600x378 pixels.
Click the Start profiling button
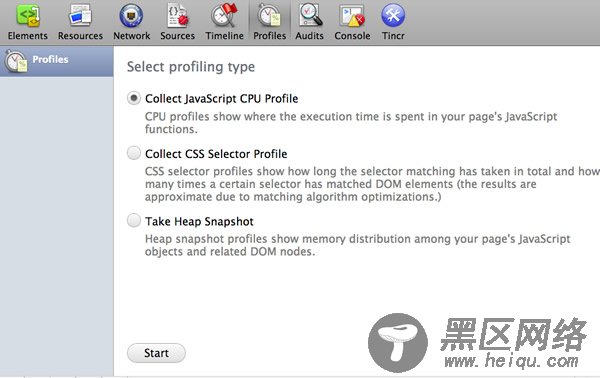[156, 353]
